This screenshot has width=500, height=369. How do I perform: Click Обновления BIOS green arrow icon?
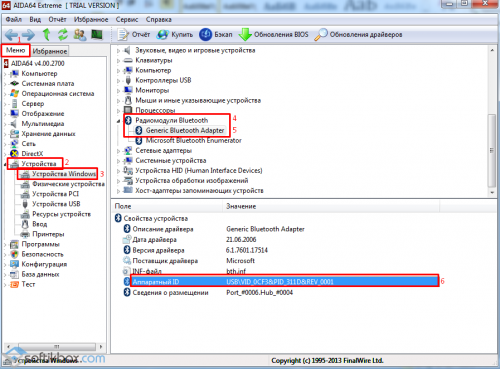pyautogui.click(x=245, y=34)
